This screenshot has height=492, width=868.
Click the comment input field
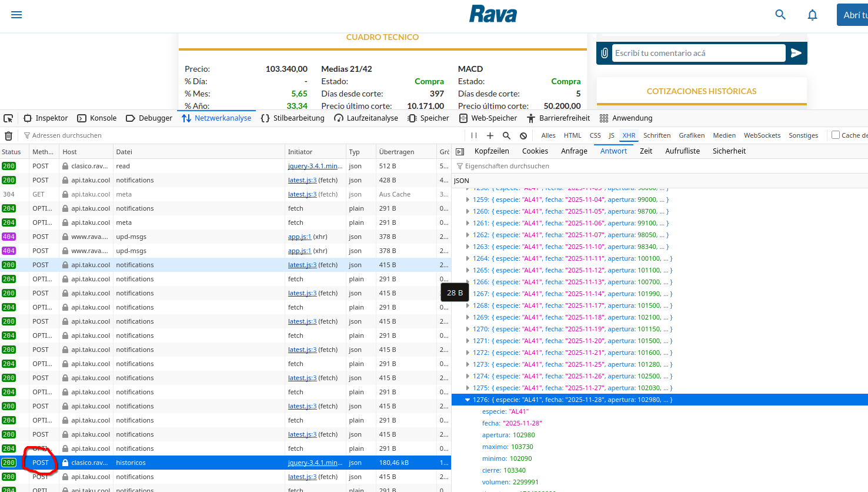[x=698, y=53]
